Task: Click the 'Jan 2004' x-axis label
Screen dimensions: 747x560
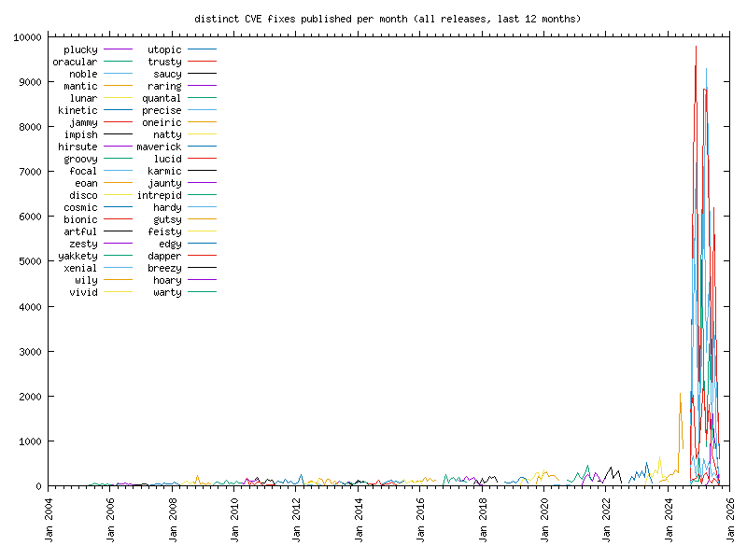Action: pyautogui.click(x=49, y=520)
